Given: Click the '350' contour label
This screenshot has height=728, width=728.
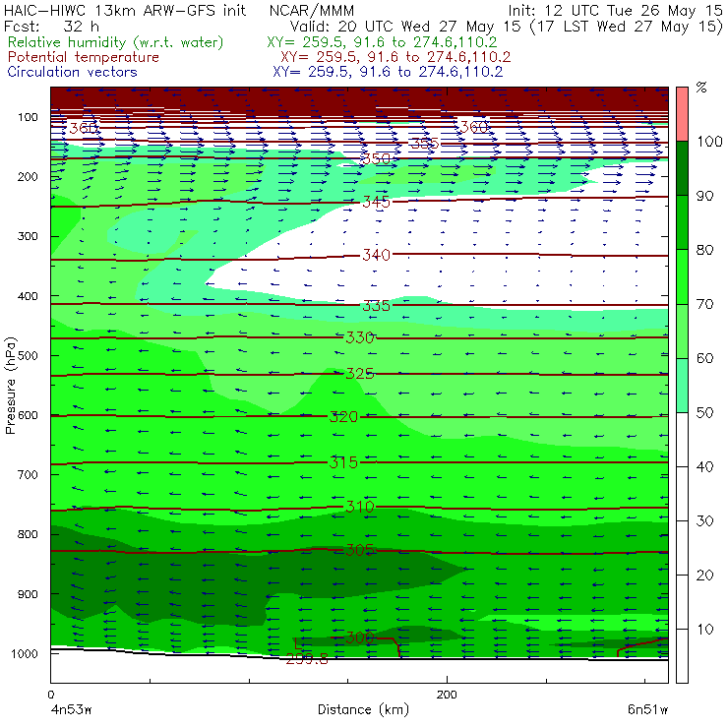Looking at the screenshot, I should 376,158.
